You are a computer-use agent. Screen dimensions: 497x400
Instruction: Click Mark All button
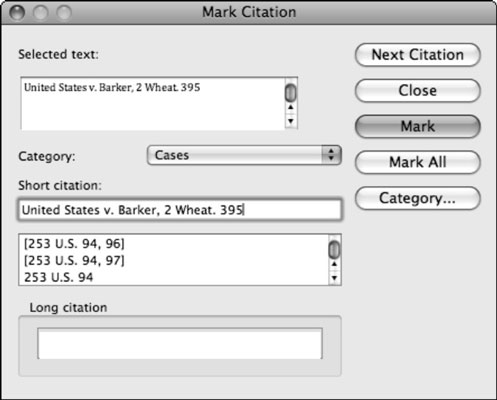(x=418, y=162)
